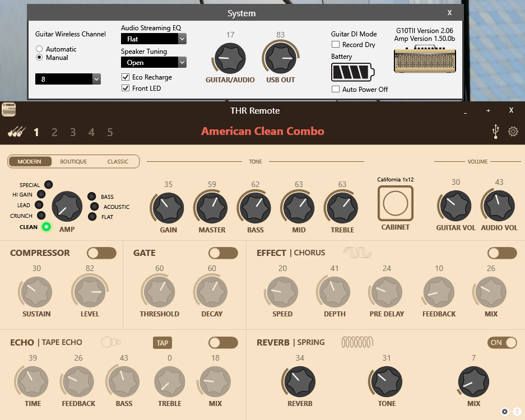
Task: Click the reverb TONE knob
Action: (387, 381)
